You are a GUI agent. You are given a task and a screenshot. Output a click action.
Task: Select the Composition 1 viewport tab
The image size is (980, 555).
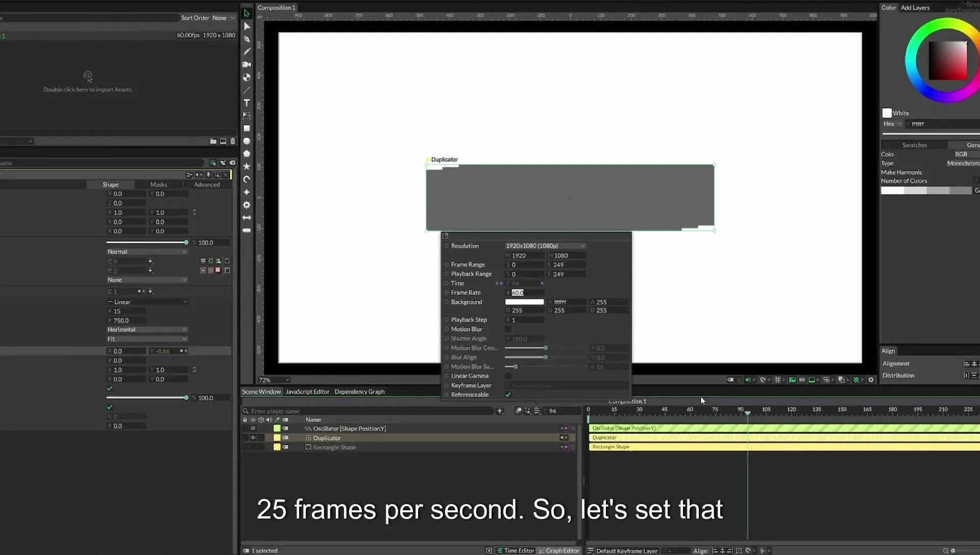(276, 8)
